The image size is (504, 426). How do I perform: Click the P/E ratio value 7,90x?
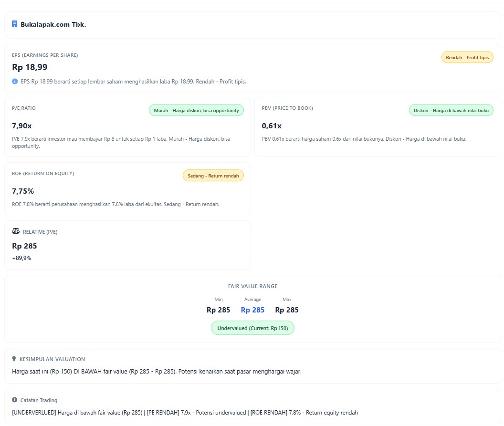point(22,126)
